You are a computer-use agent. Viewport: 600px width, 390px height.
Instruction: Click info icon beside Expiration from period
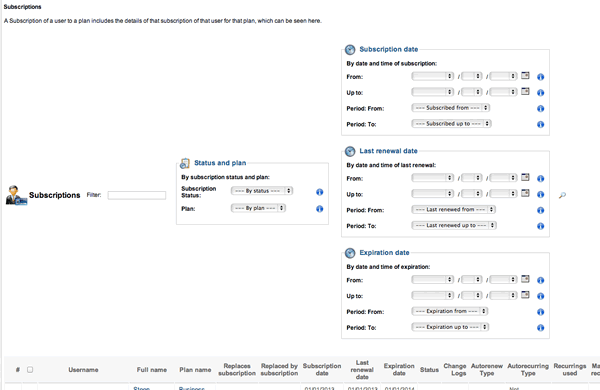pyautogui.click(x=540, y=312)
